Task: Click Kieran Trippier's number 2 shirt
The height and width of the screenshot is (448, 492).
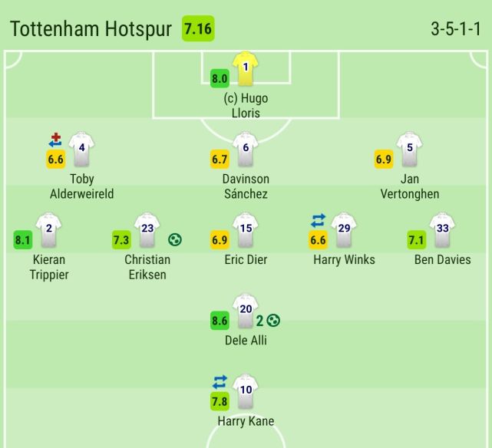Action: point(48,231)
